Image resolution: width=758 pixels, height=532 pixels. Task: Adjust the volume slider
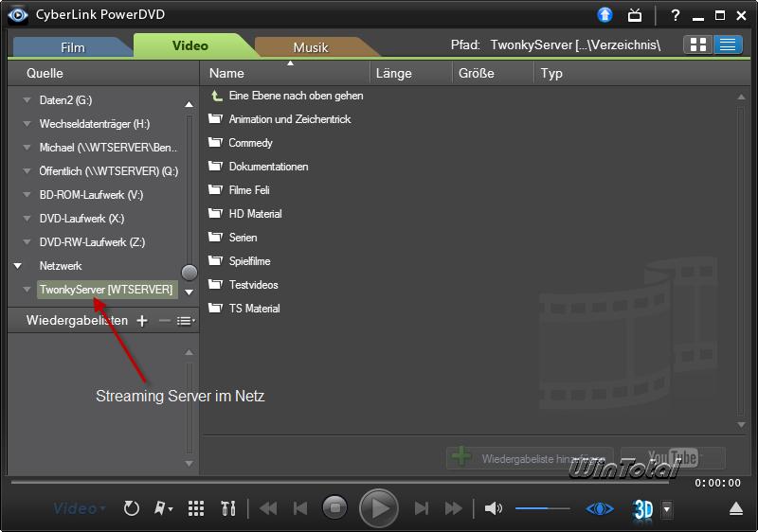tap(542, 508)
